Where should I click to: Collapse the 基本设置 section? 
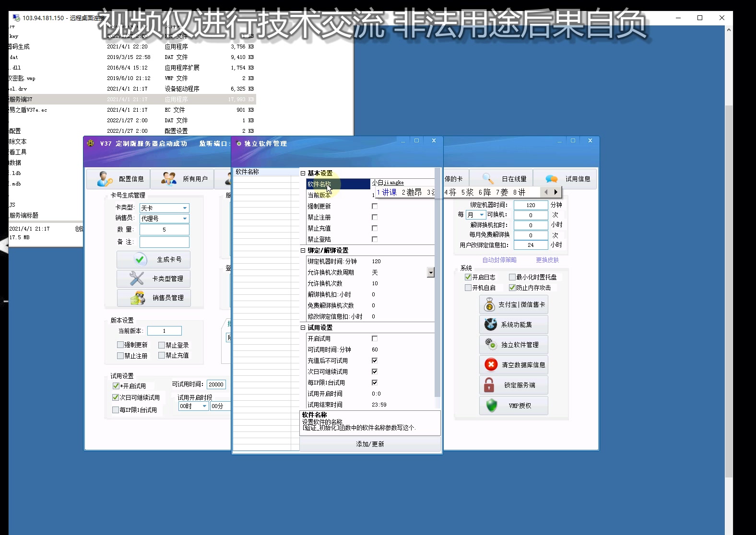click(x=303, y=173)
